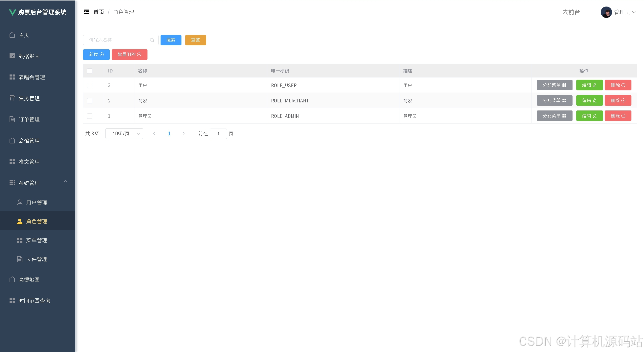Click the blue 搜索 button
The height and width of the screenshot is (352, 644).
point(171,40)
